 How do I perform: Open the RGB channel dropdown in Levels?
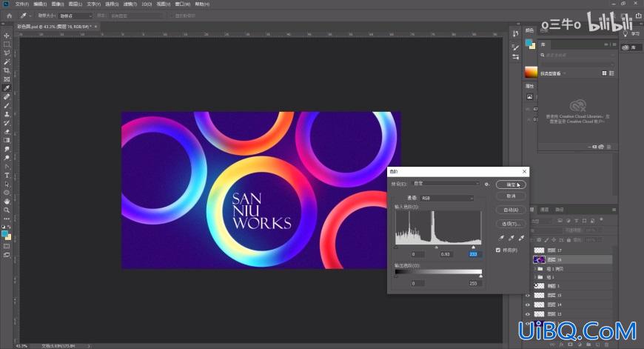tap(447, 198)
